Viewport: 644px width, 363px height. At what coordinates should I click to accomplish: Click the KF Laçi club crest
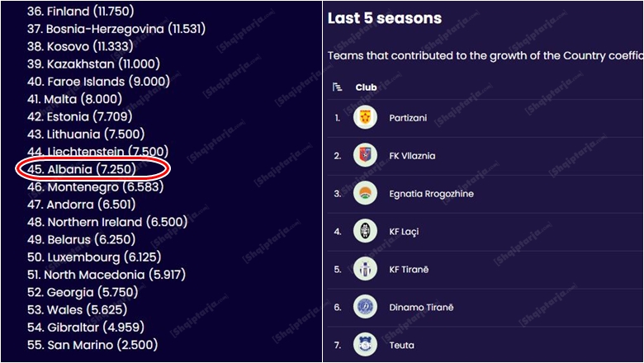365,232
